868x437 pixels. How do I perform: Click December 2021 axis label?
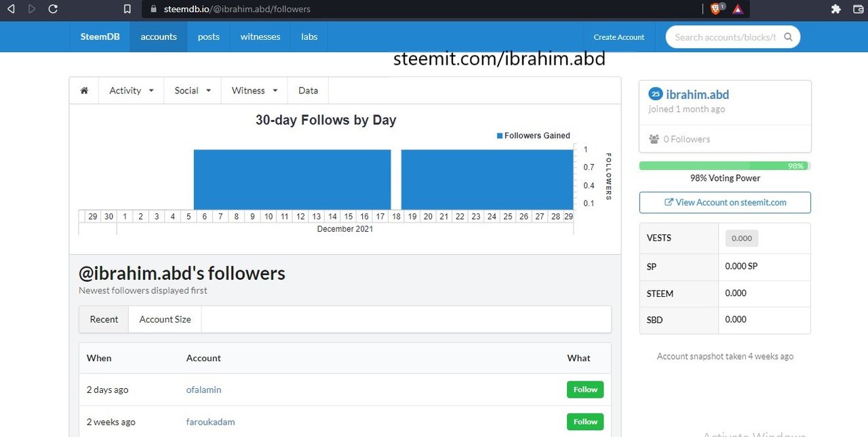pos(345,229)
